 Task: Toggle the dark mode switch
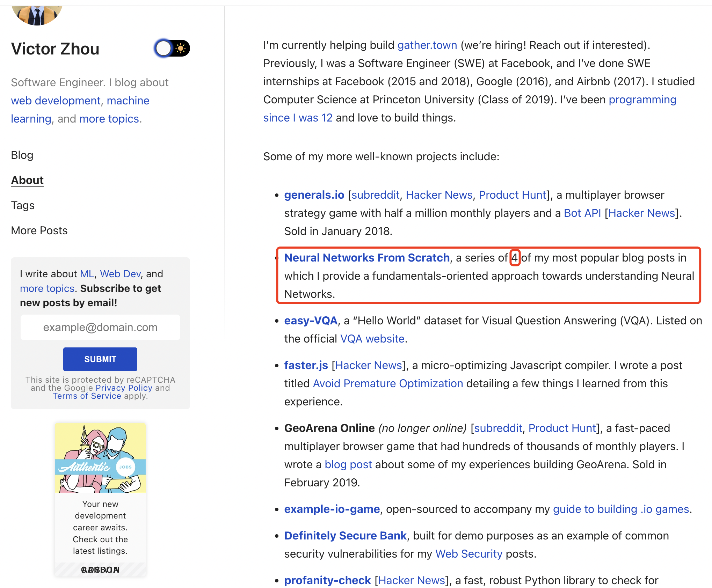coord(172,48)
